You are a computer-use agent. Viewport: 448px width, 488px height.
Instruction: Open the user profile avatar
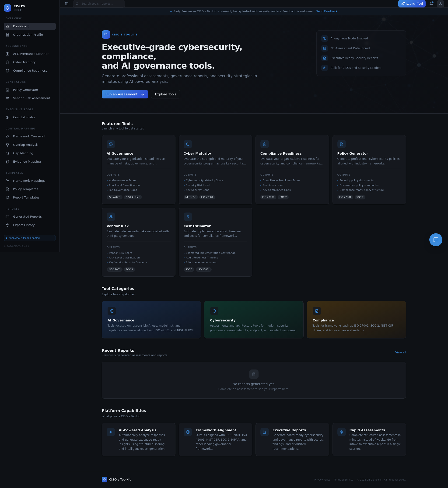pos(440,4)
